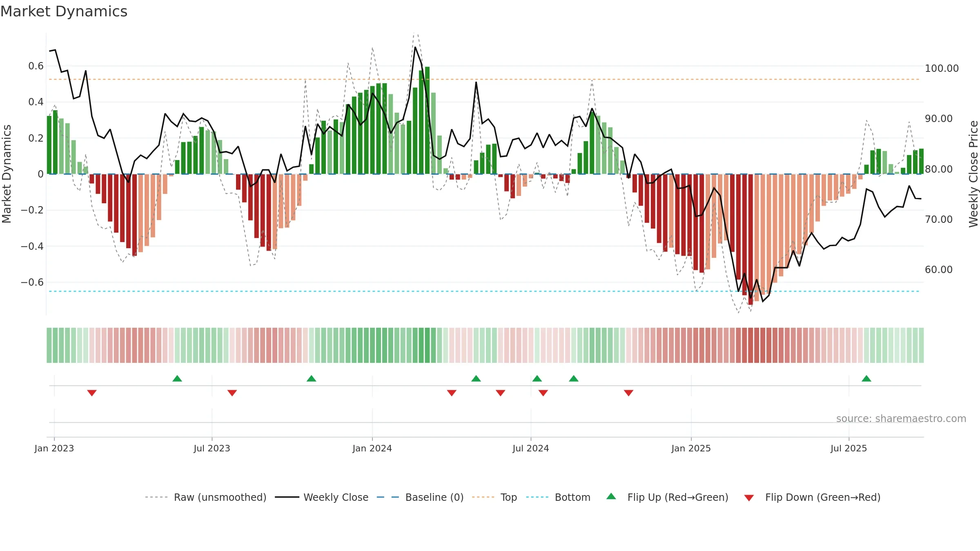The image size is (980, 551).
Task: Click the 70.00 price axis value
Action: pos(939,219)
